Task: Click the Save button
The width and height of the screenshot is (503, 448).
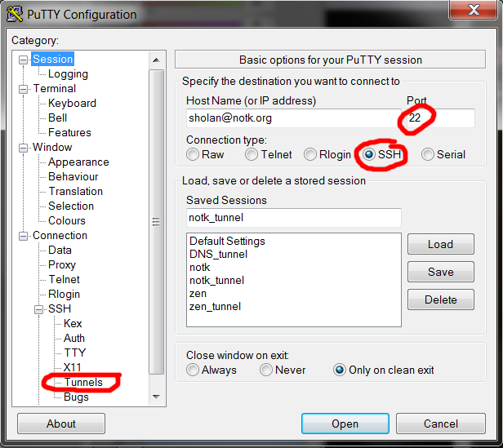Action: 441,272
